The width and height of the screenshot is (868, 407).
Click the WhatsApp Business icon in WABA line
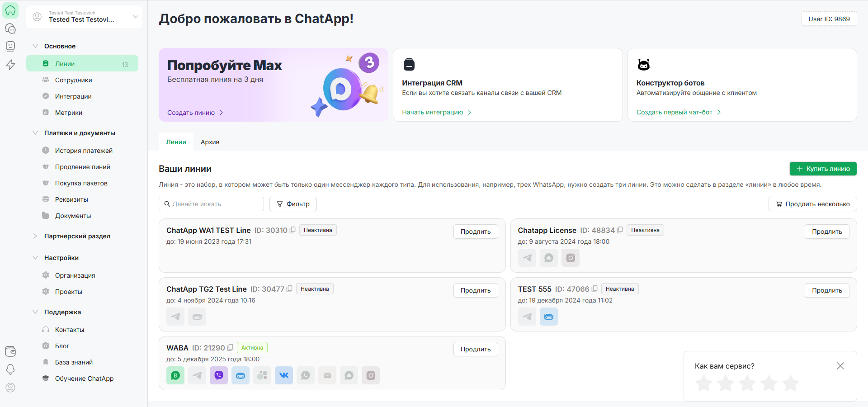175,375
